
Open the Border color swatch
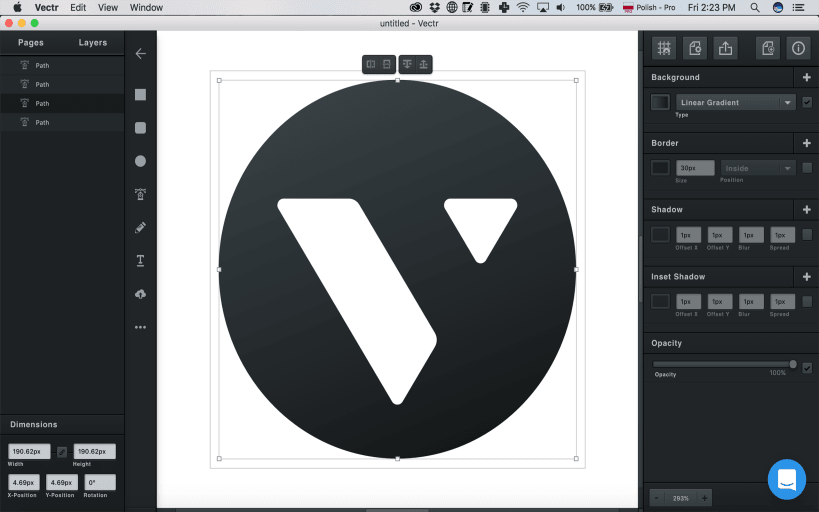(660, 168)
